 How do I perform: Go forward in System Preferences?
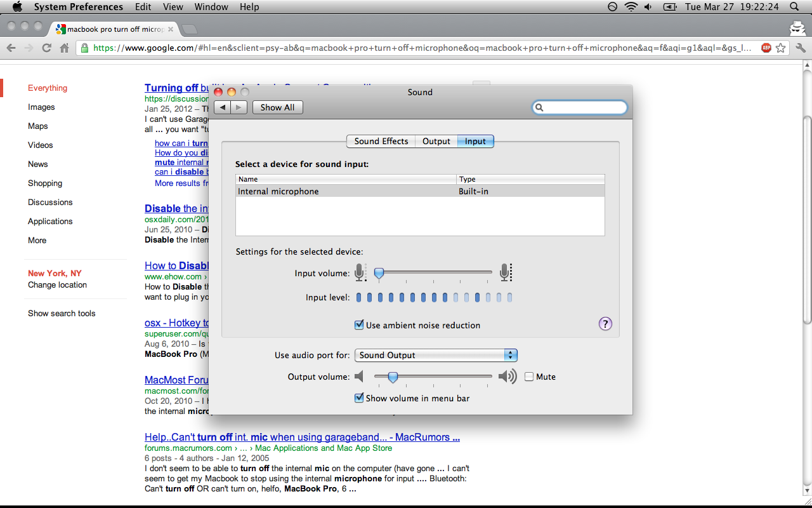pos(239,107)
